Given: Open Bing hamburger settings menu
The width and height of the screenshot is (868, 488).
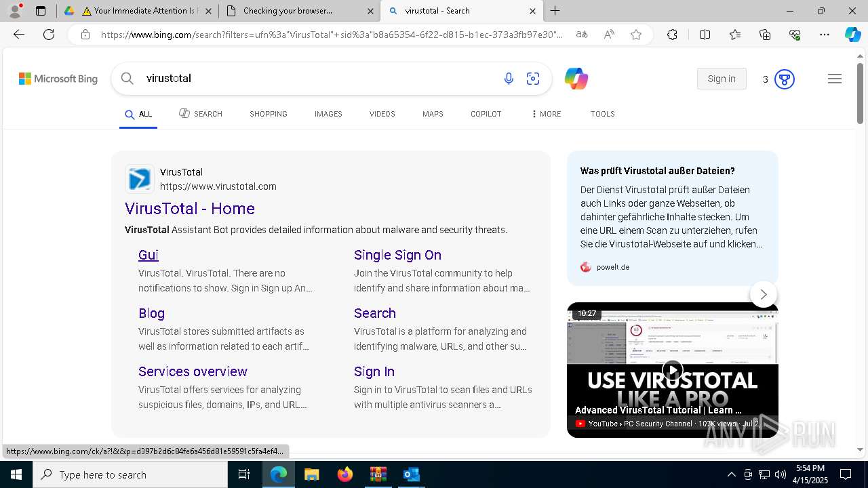Looking at the screenshot, I should 835,79.
